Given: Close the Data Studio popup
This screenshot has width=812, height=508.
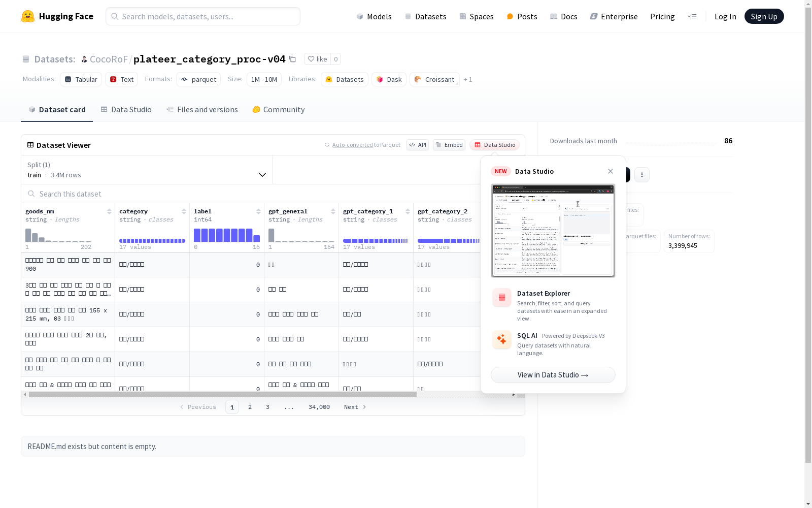Looking at the screenshot, I should click(611, 171).
